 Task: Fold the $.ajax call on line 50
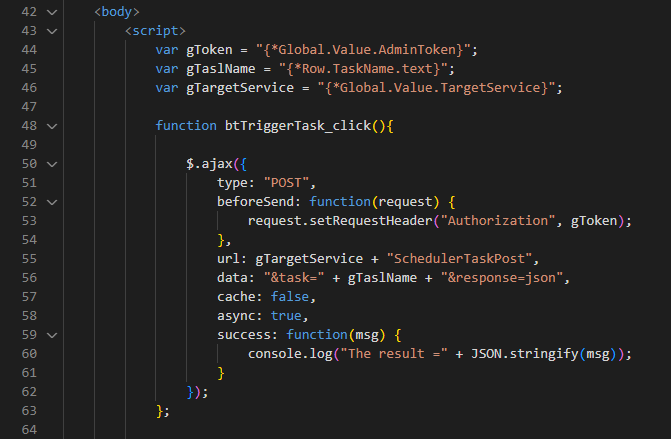[52, 164]
